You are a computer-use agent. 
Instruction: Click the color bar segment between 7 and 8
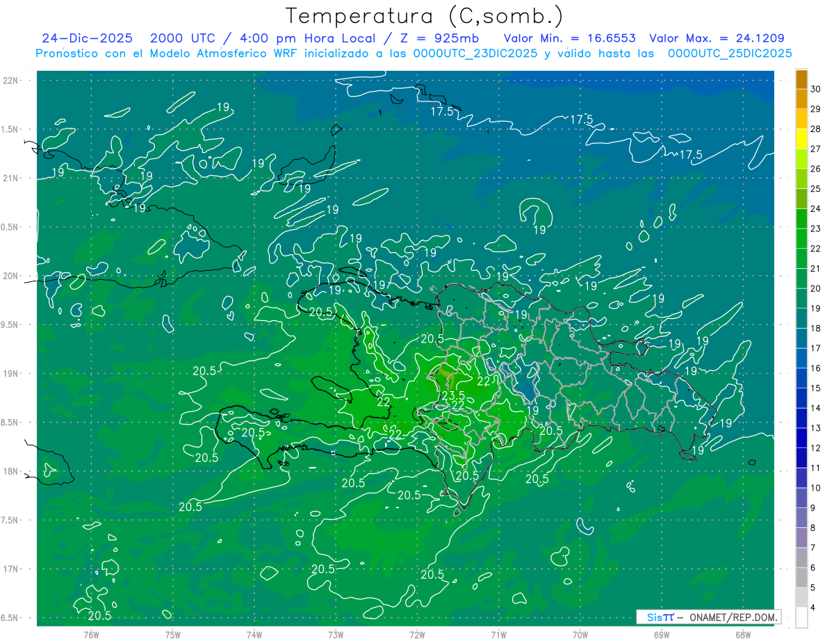coord(801,538)
